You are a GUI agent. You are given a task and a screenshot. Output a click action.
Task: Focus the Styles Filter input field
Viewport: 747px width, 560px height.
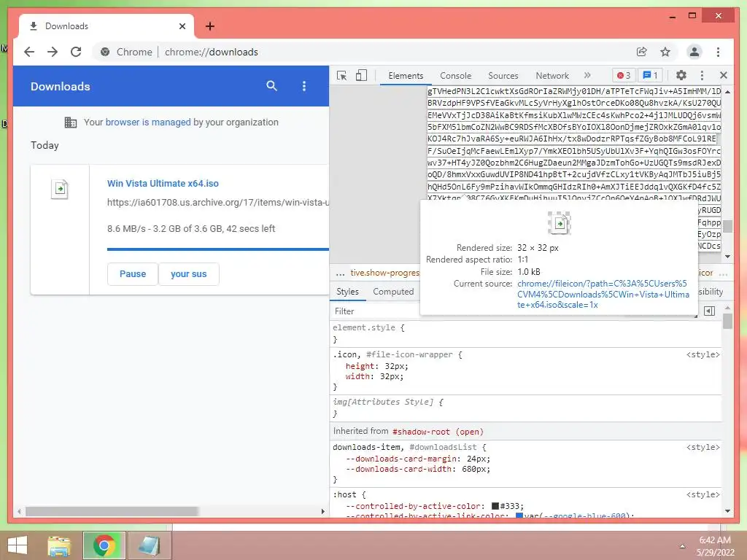tap(376, 311)
